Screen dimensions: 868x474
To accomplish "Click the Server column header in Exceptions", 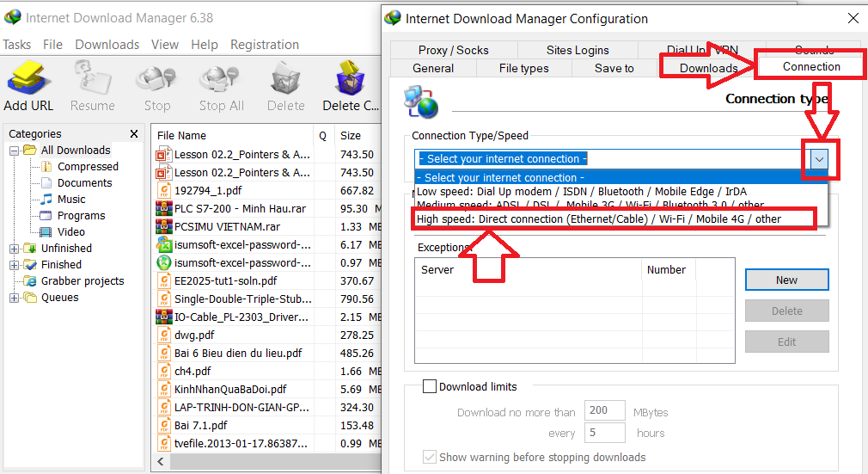I will [529, 270].
